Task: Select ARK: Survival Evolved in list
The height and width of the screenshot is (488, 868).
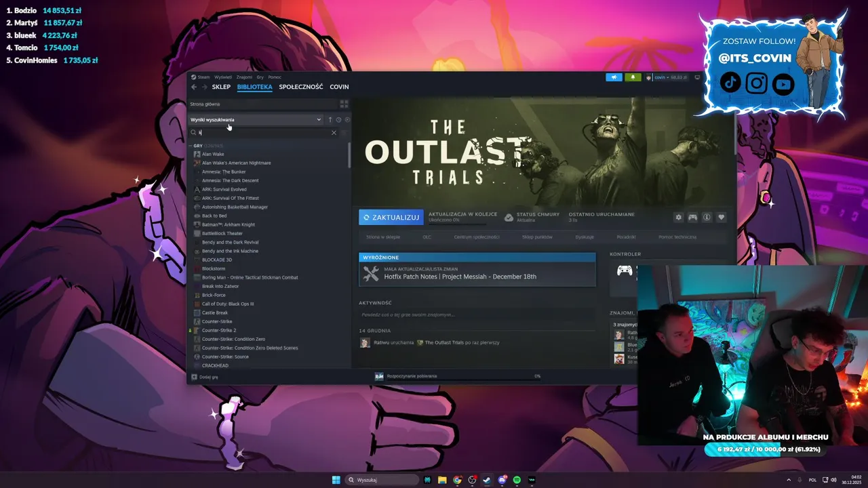Action: (224, 189)
